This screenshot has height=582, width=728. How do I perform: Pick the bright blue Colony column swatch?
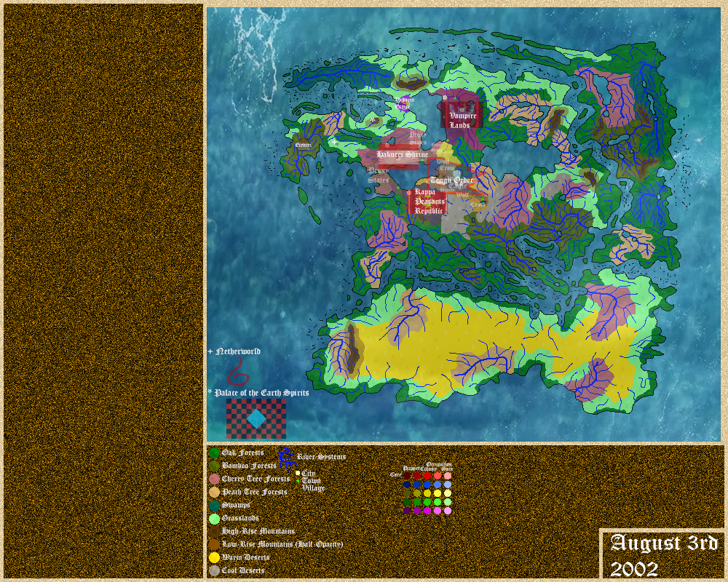pos(427,485)
